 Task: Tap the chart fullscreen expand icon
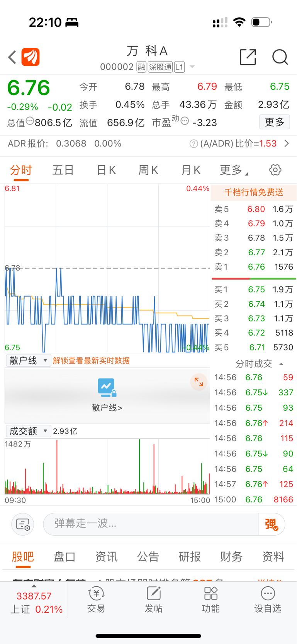tap(199, 382)
